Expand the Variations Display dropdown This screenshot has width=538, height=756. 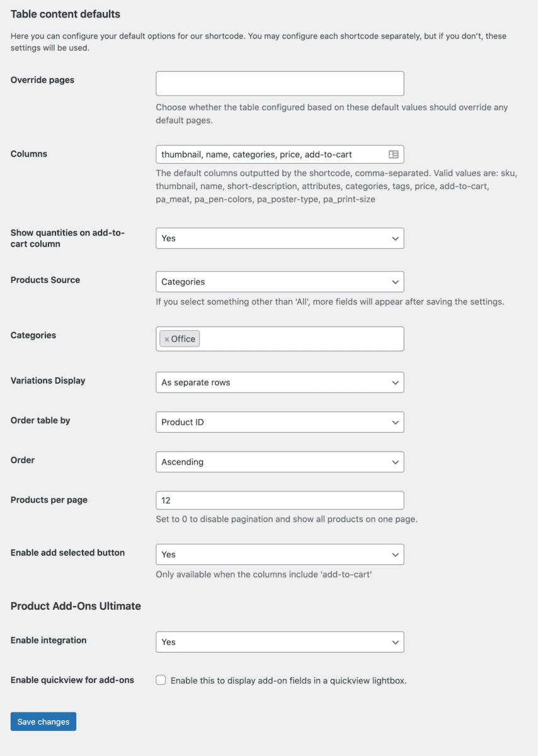tap(280, 382)
